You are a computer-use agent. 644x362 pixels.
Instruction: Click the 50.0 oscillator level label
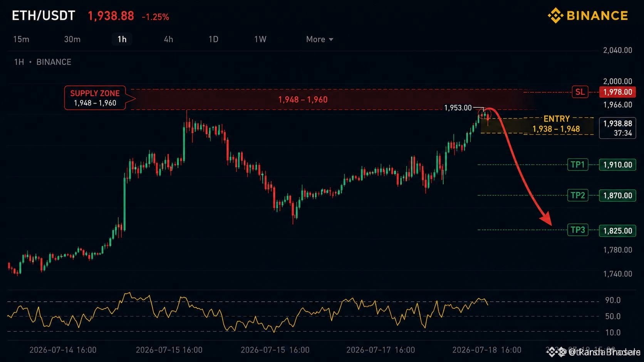tap(613, 316)
